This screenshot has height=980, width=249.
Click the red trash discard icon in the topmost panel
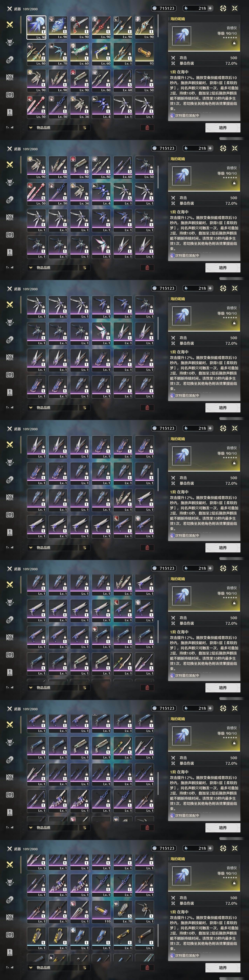(x=147, y=128)
